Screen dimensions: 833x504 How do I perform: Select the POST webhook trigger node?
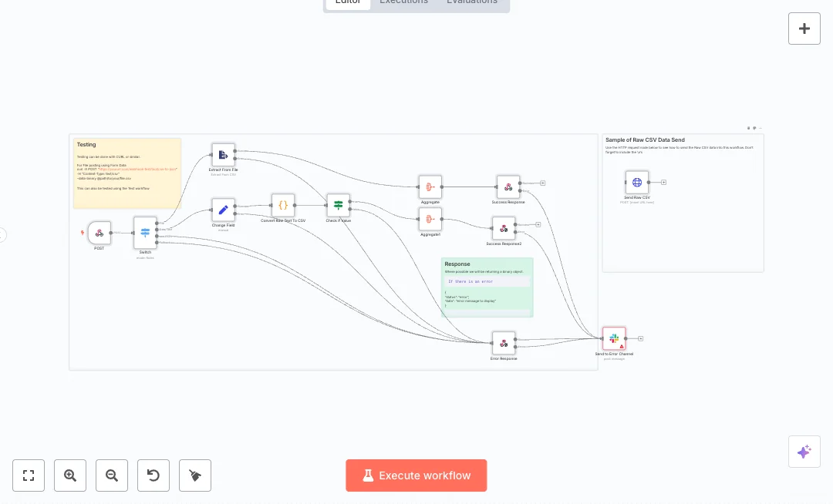click(x=99, y=233)
